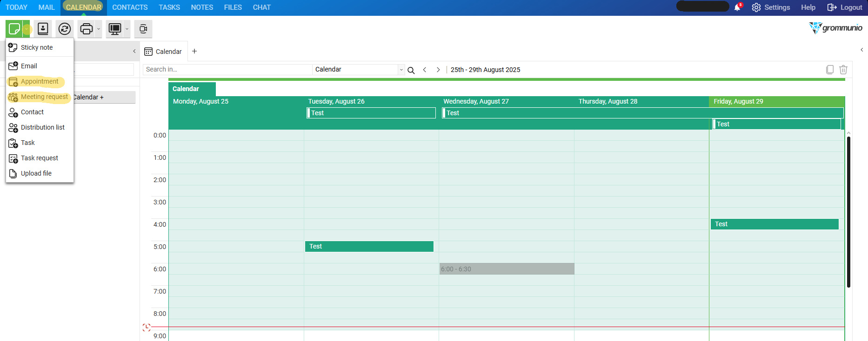The image size is (868, 341).
Task: Click the delete trash icon
Action: [843, 70]
